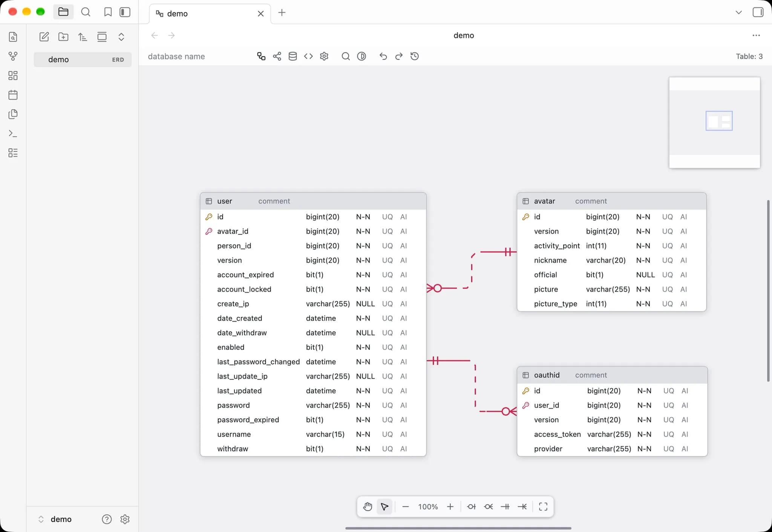Open the file explorer folder icon
The image size is (772, 532).
coord(63,12)
